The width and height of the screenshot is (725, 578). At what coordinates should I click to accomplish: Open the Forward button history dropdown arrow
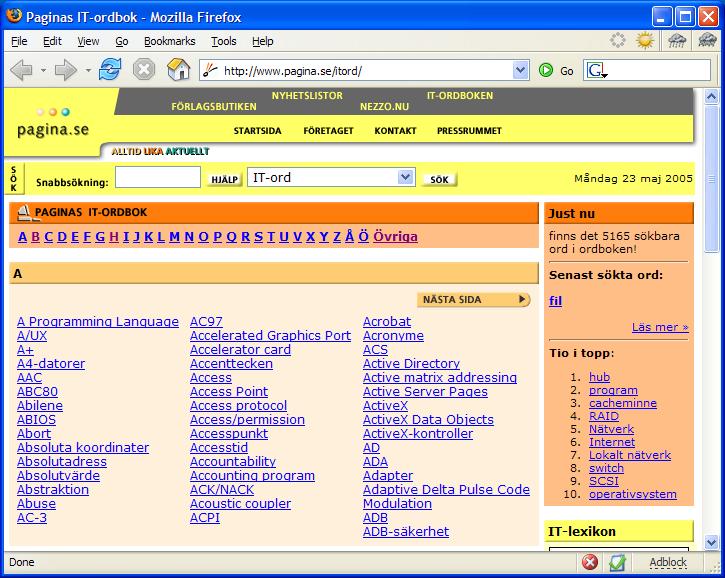(x=88, y=71)
